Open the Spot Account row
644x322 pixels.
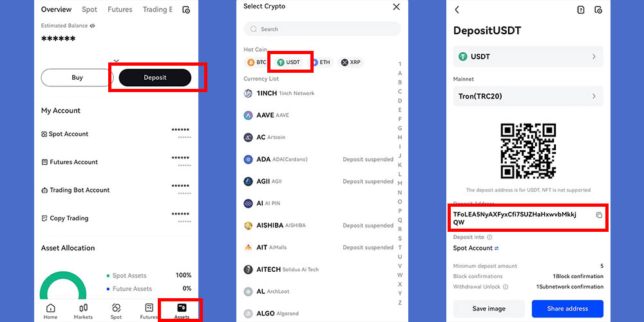pyautogui.click(x=116, y=134)
